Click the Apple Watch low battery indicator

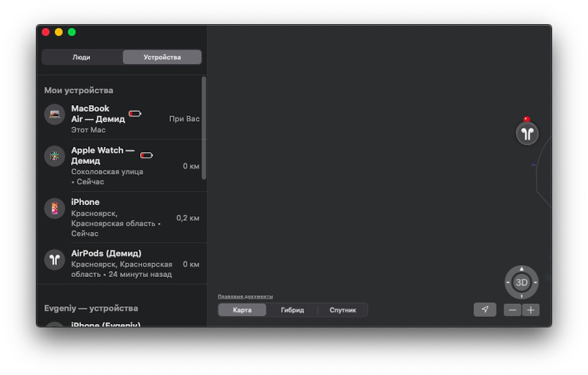146,155
